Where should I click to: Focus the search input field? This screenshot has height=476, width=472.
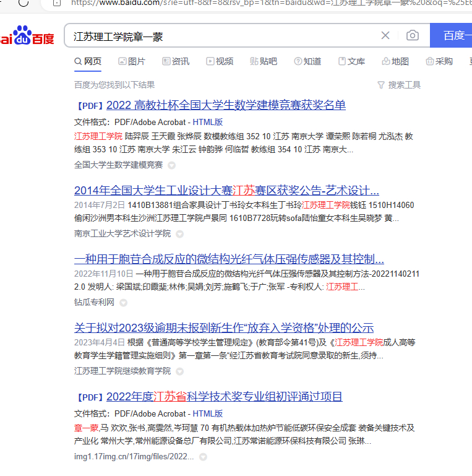[221, 36]
